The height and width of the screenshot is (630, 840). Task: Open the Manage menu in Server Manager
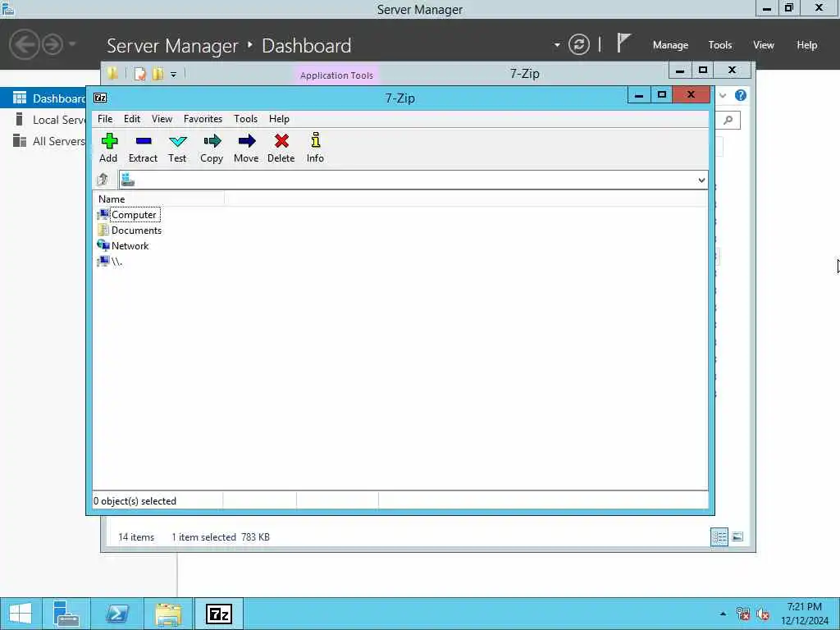coord(670,45)
